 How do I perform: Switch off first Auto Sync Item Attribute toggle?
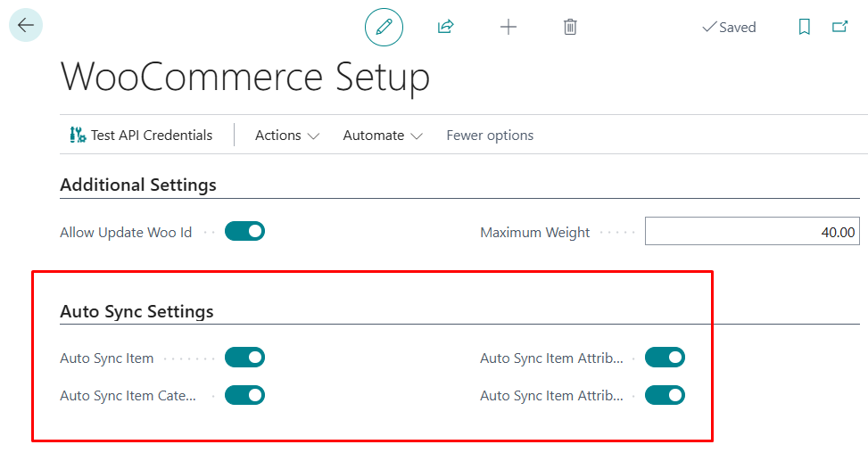click(665, 358)
